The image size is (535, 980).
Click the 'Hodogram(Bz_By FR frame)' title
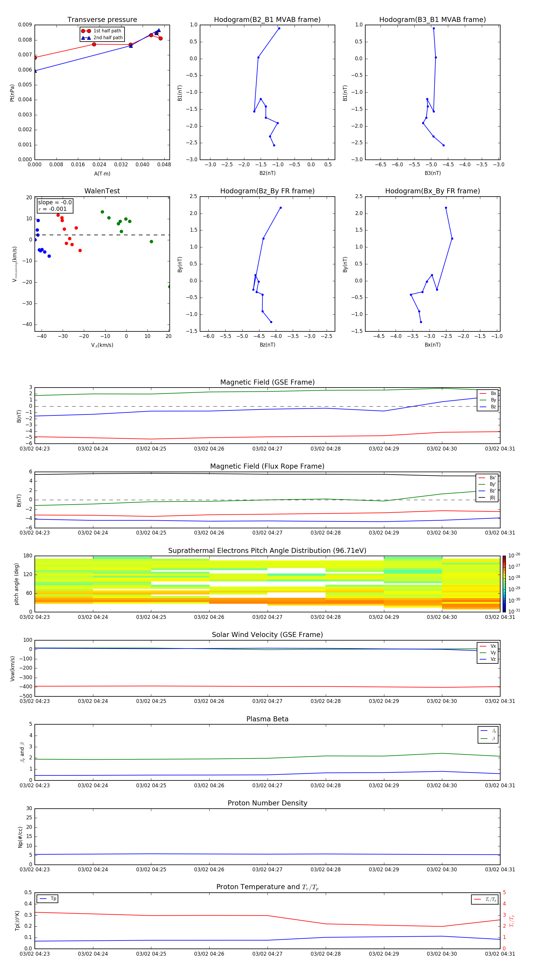[x=267, y=191]
